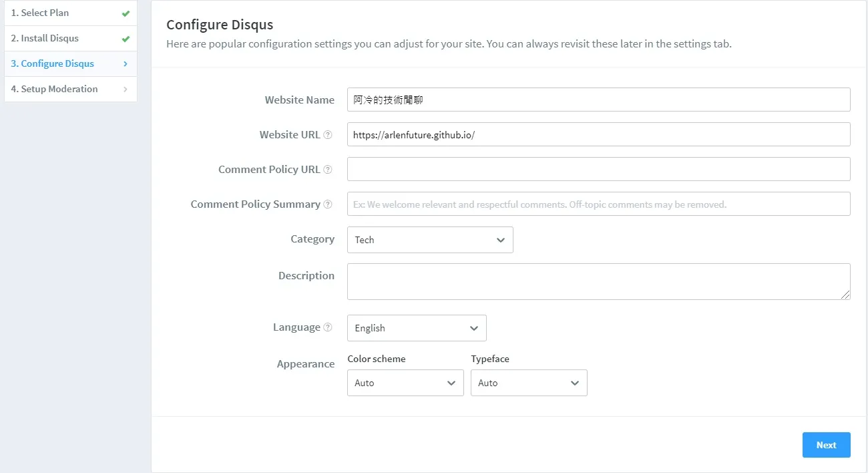The width and height of the screenshot is (868, 473).
Task: Open the Category dropdown showing Tech
Action: click(x=429, y=240)
